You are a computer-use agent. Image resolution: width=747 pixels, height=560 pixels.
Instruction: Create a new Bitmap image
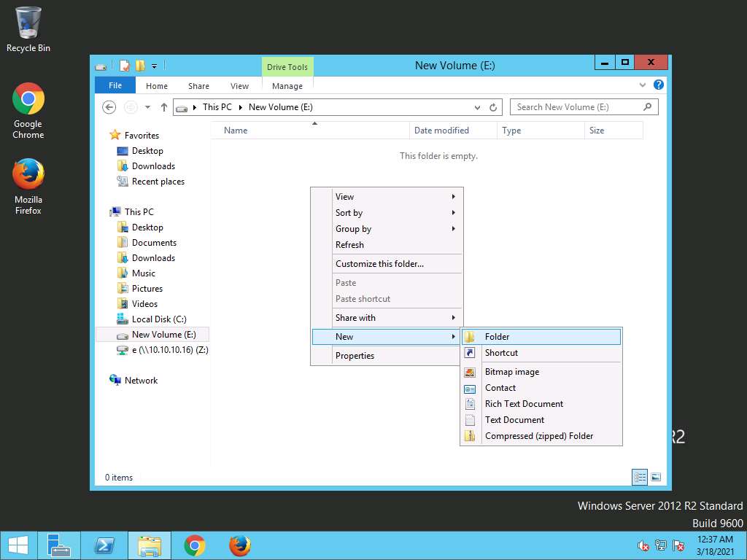(541, 372)
